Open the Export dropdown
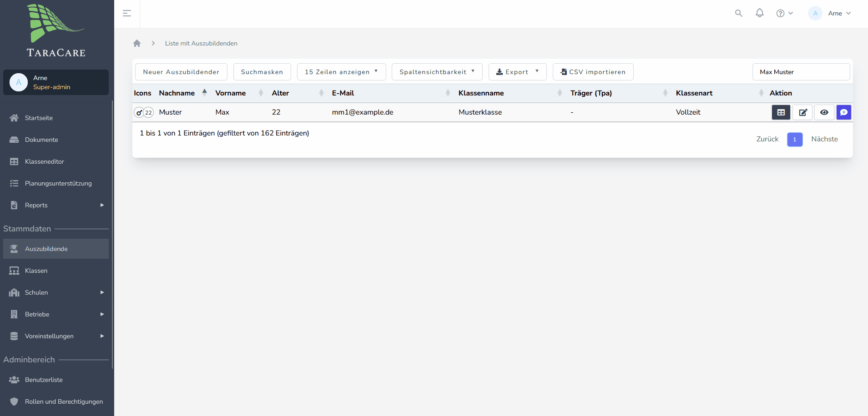Viewport: 868px width, 416px height. [x=518, y=72]
